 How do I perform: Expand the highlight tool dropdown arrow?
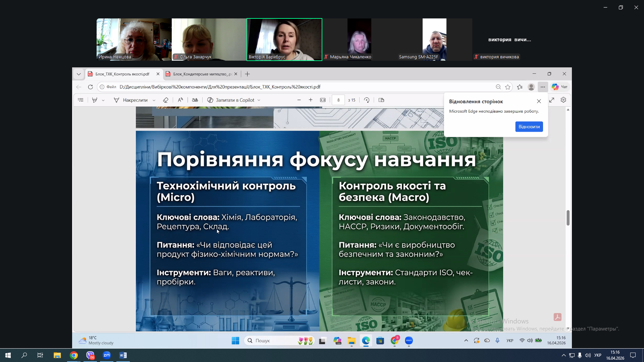click(x=103, y=100)
